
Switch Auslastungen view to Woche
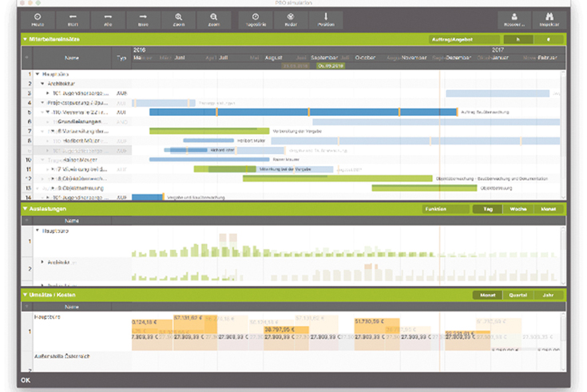pos(518,209)
